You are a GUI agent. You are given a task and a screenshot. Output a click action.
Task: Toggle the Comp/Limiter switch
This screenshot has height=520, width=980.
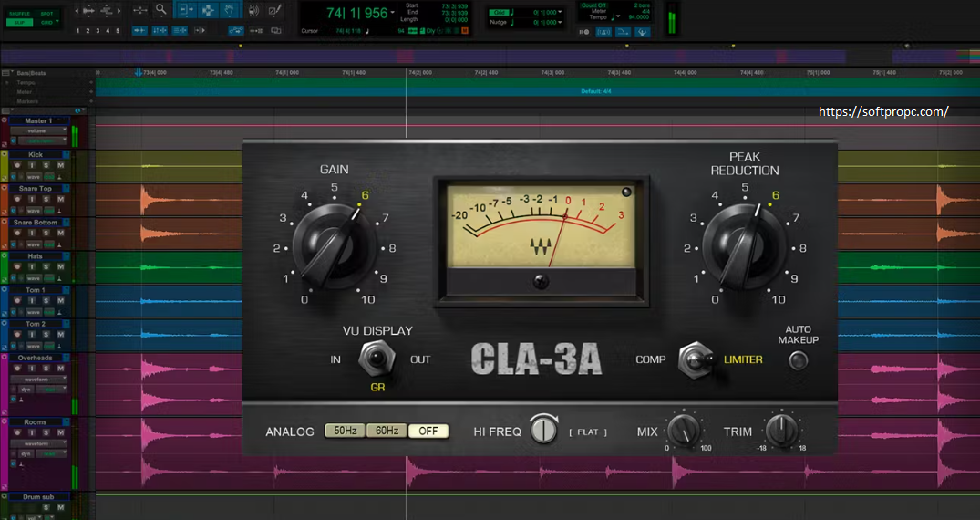(x=696, y=359)
